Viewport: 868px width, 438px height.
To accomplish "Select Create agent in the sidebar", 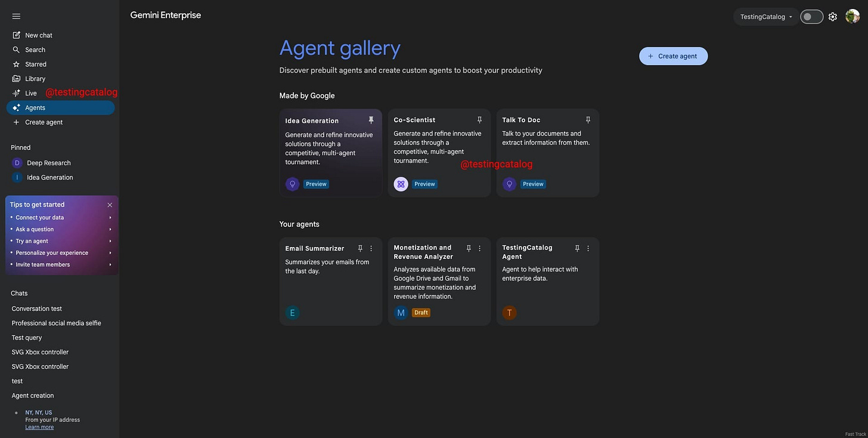I will pos(60,122).
